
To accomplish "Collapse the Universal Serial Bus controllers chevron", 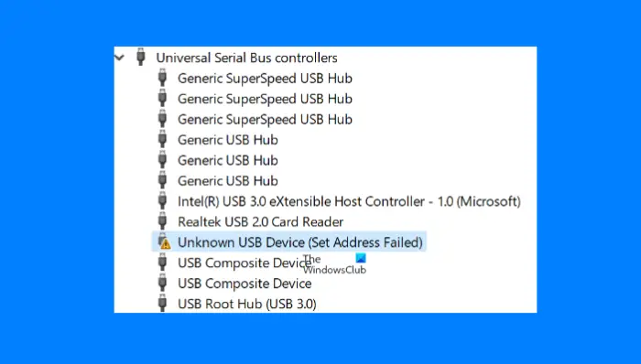I will 119,58.
